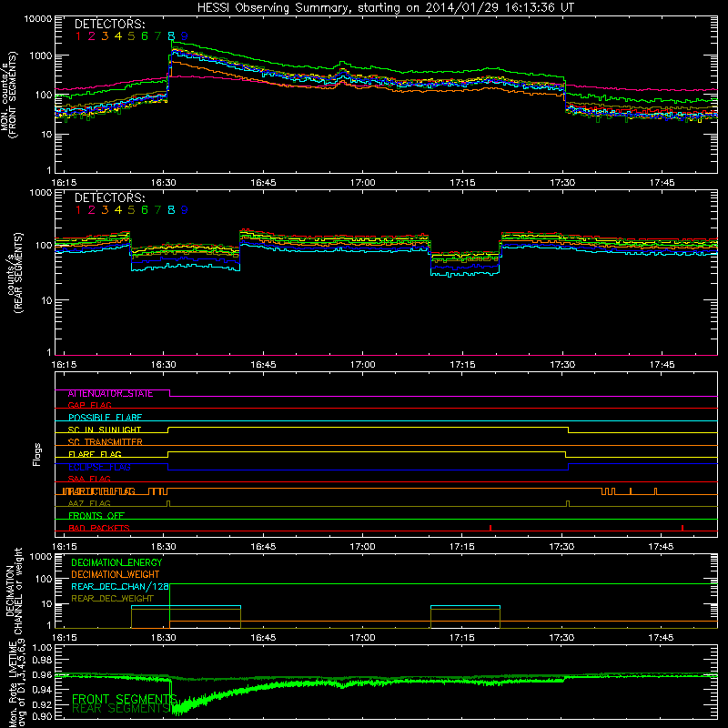Click the FRONTS_OFF label
This screenshot has width=728, height=728.
[96, 516]
